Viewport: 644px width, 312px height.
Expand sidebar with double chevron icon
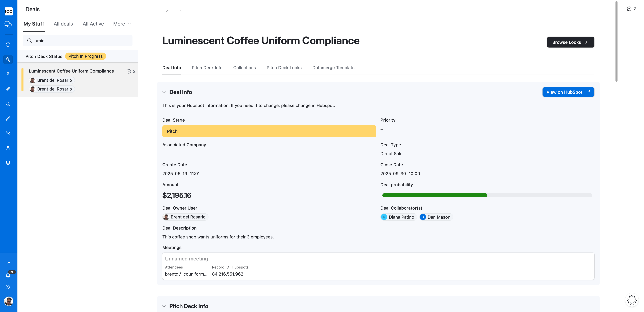[8, 287]
